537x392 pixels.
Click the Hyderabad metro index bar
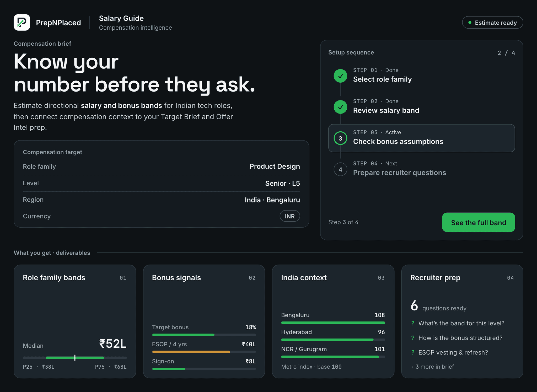(333, 340)
